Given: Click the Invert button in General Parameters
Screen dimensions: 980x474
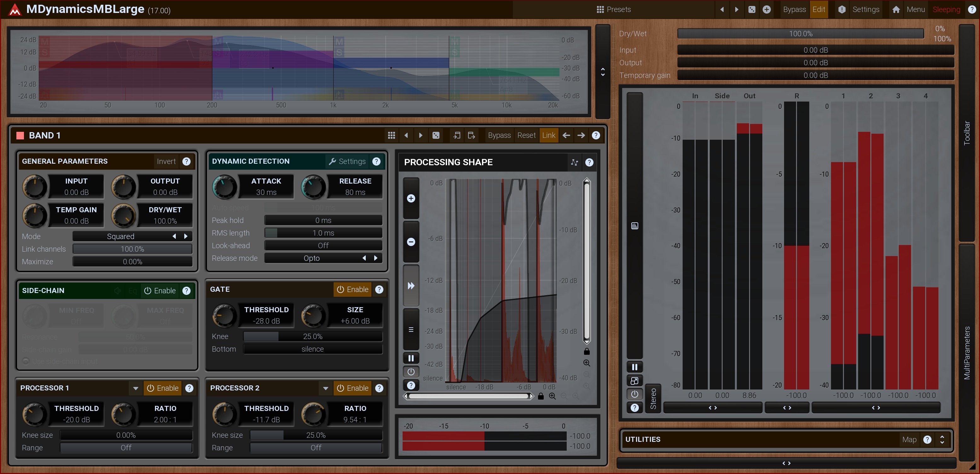Looking at the screenshot, I should [166, 161].
